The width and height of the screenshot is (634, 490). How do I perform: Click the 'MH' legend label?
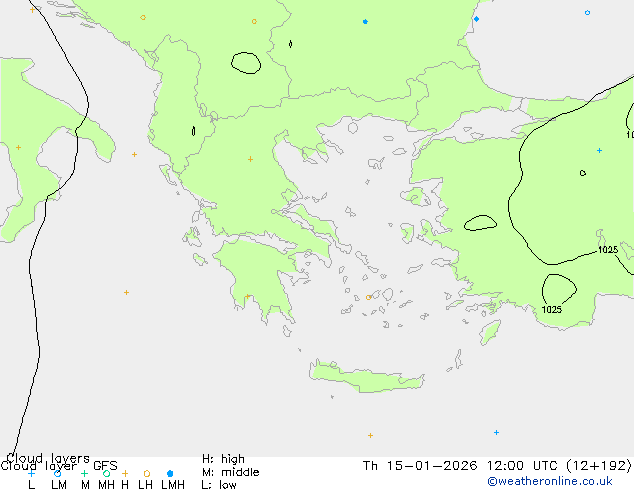106,484
